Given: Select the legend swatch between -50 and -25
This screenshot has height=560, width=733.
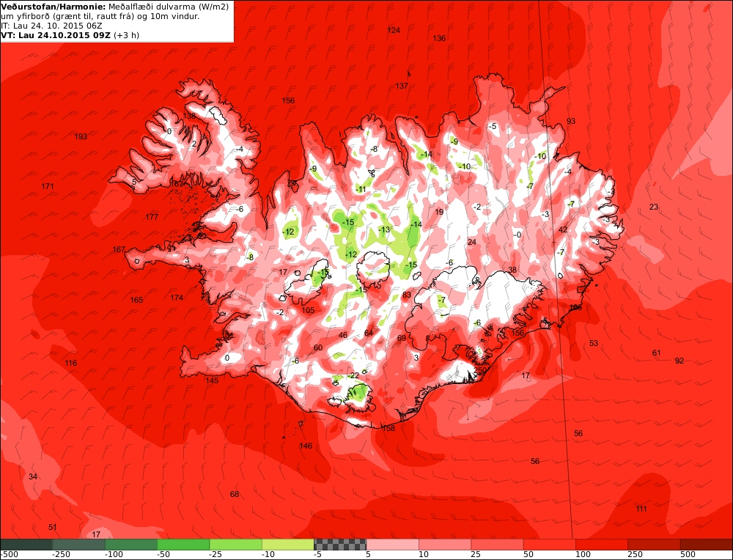Looking at the screenshot, I should (183, 544).
